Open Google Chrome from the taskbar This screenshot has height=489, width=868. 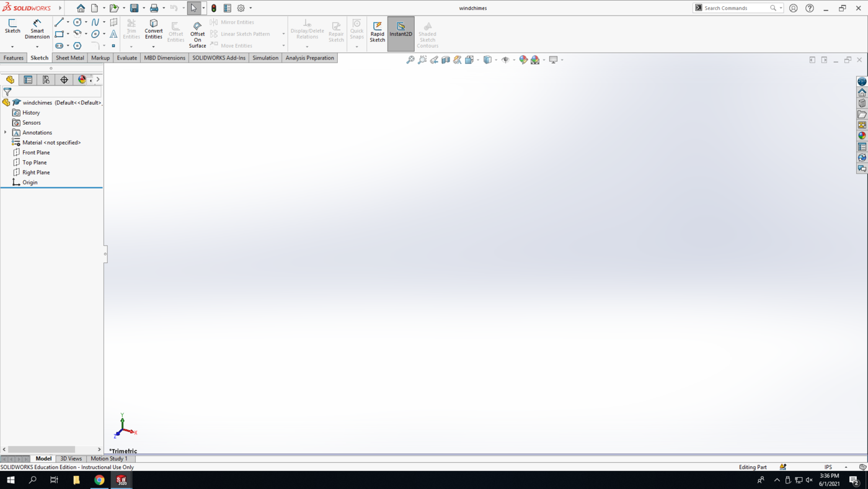pyautogui.click(x=99, y=480)
